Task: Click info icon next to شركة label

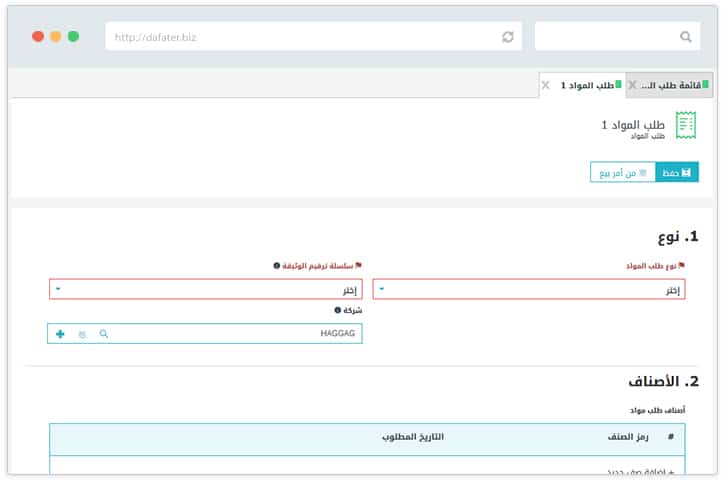Action: point(338,310)
